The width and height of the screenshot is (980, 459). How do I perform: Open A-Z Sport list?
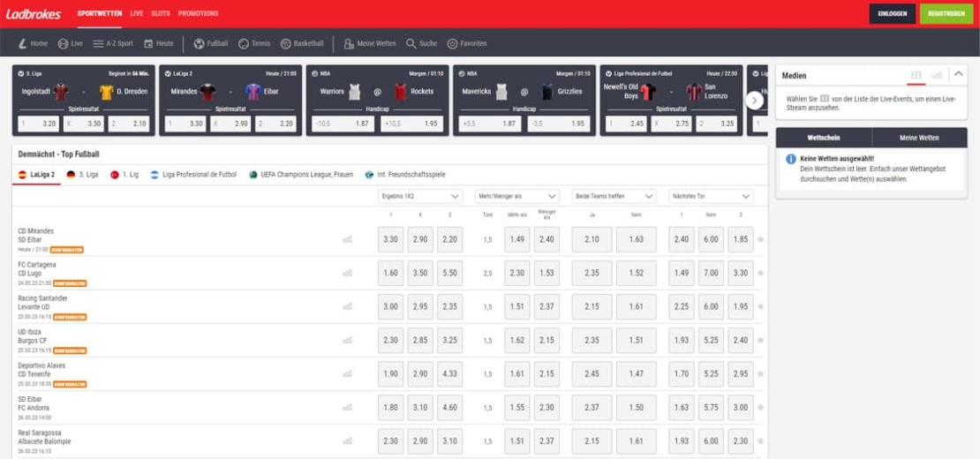(x=113, y=44)
